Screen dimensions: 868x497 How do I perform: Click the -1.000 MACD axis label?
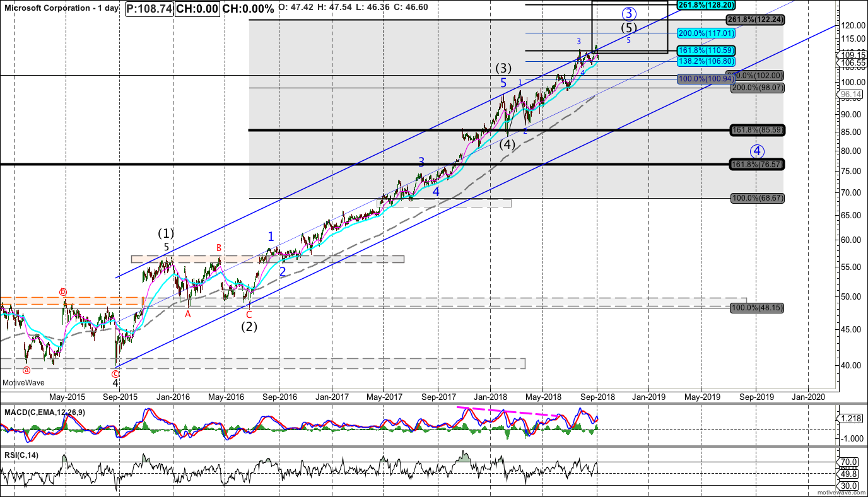[851, 438]
